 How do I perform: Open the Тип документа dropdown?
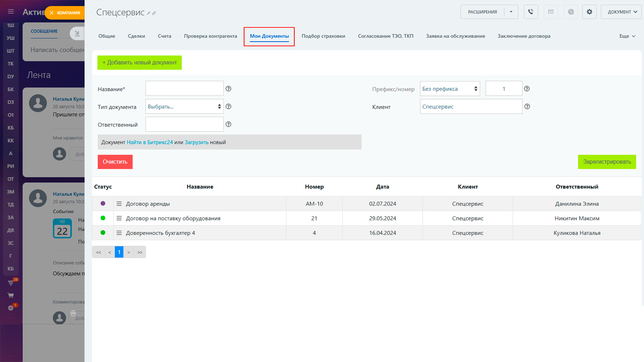pos(185,107)
